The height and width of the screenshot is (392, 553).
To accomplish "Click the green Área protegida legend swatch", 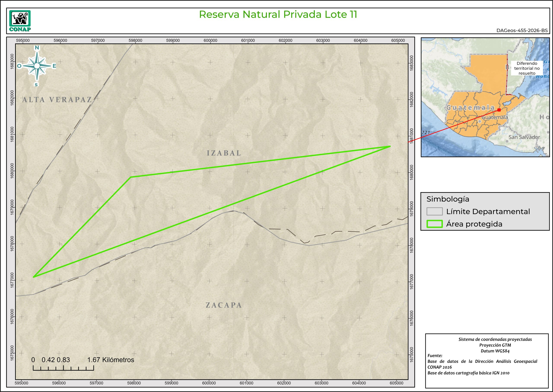I will (435, 224).
